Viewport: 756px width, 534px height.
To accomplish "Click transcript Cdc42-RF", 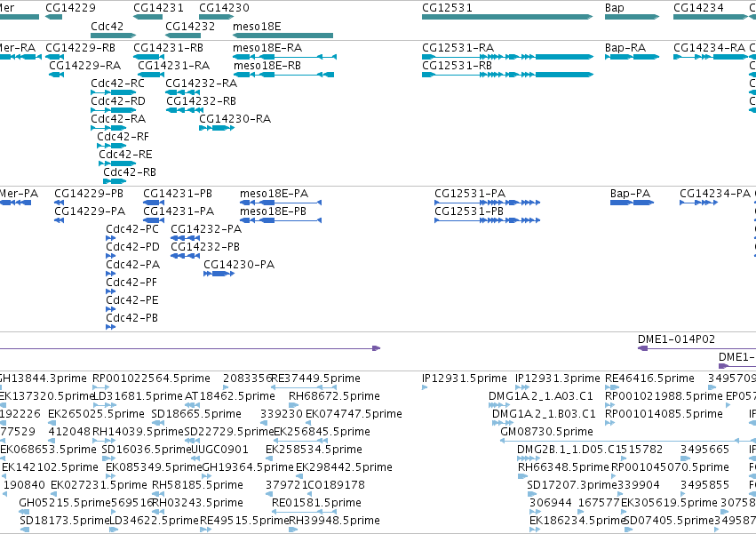I will [123, 137].
